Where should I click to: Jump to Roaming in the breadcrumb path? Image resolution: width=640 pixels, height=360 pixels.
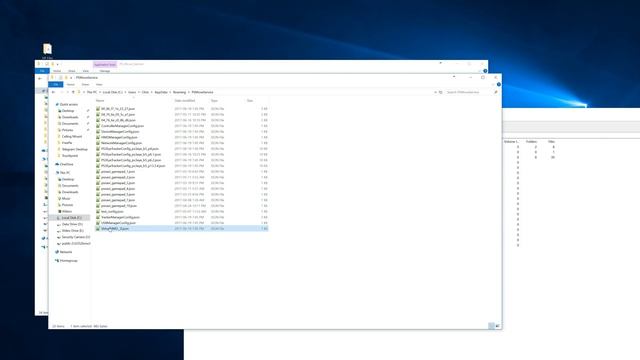click(179, 92)
